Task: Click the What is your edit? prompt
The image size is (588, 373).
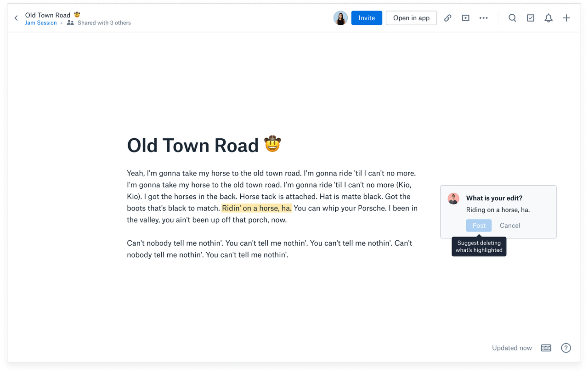Action: [x=494, y=198]
